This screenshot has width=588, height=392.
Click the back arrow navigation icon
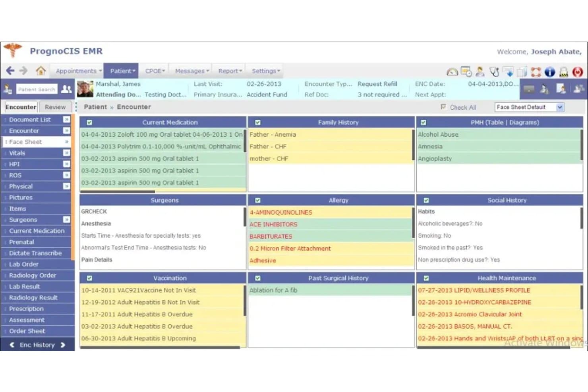tap(10, 71)
